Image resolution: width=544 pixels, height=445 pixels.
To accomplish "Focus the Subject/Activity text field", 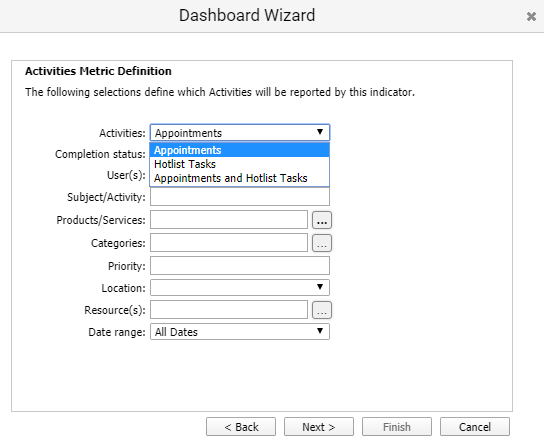I will click(240, 197).
